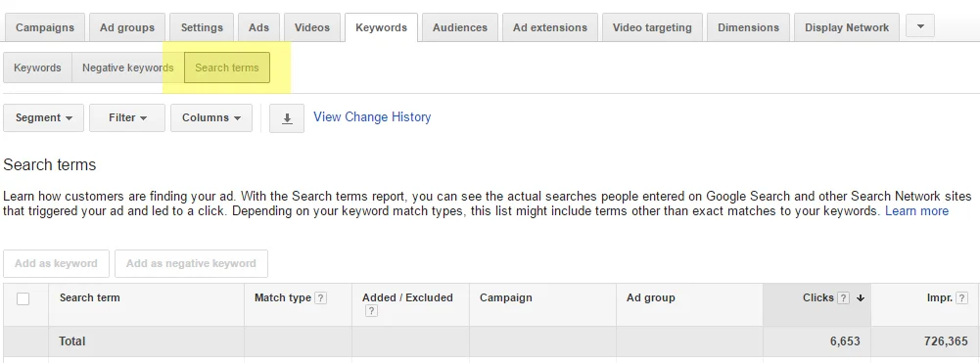The width and height of the screenshot is (980, 363).
Task: Select the Search terms sub-tab
Action: (227, 68)
